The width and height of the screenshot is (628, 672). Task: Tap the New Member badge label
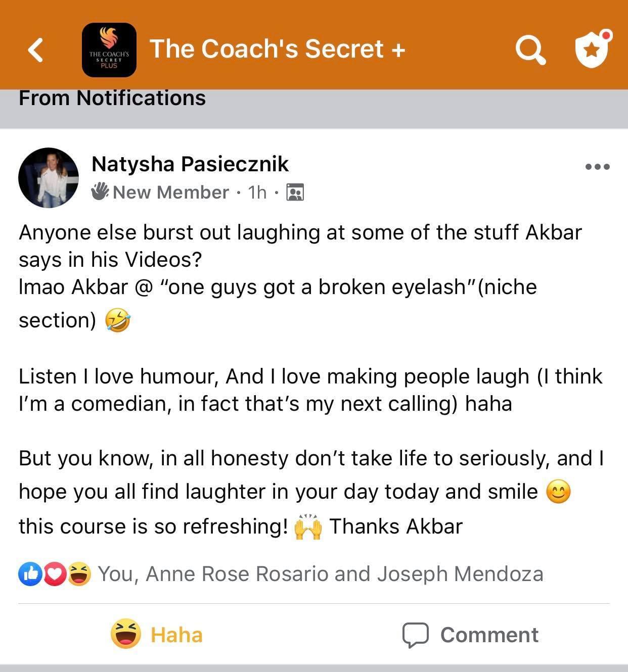(170, 193)
